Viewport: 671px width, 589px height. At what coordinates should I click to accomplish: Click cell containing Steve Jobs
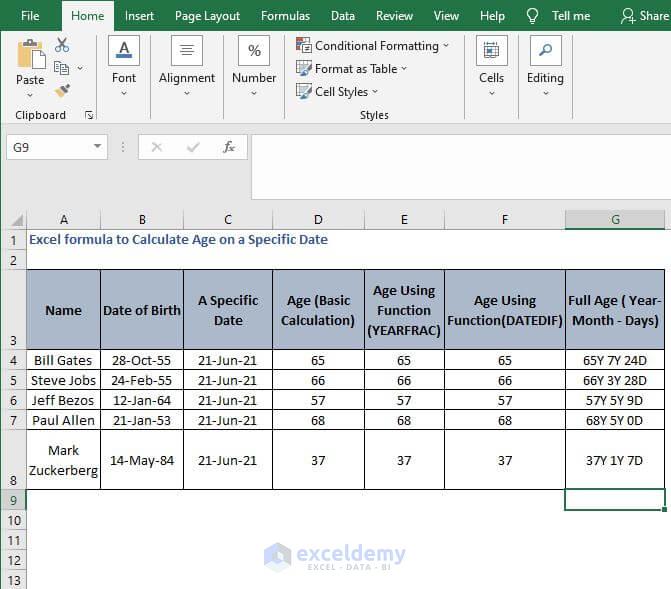tap(63, 380)
